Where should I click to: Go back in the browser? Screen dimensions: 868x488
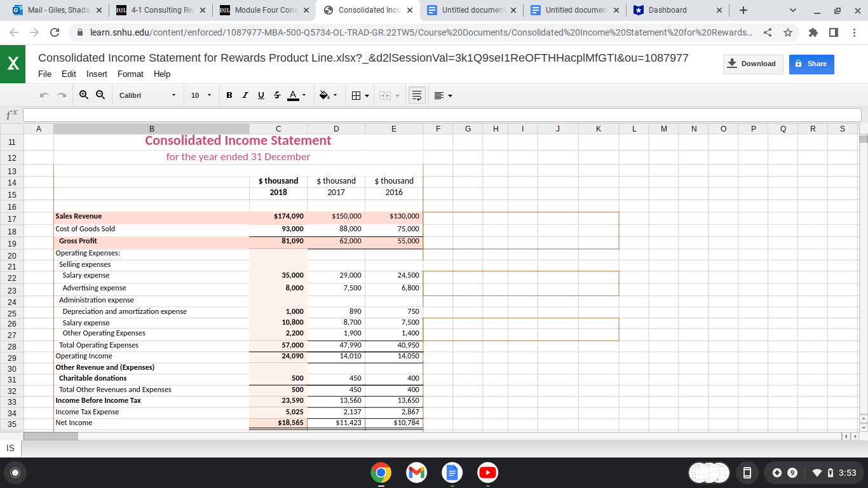(x=13, y=32)
